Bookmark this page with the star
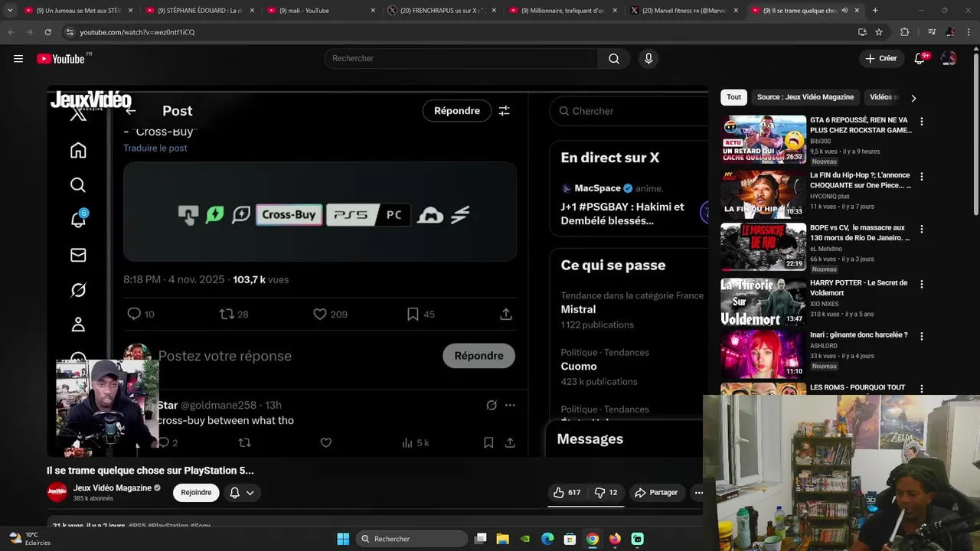 [879, 32]
